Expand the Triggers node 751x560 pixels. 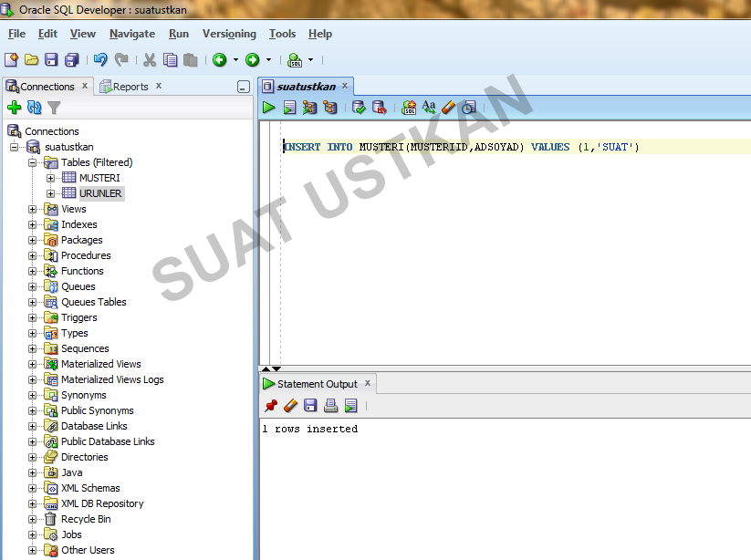(x=32, y=317)
